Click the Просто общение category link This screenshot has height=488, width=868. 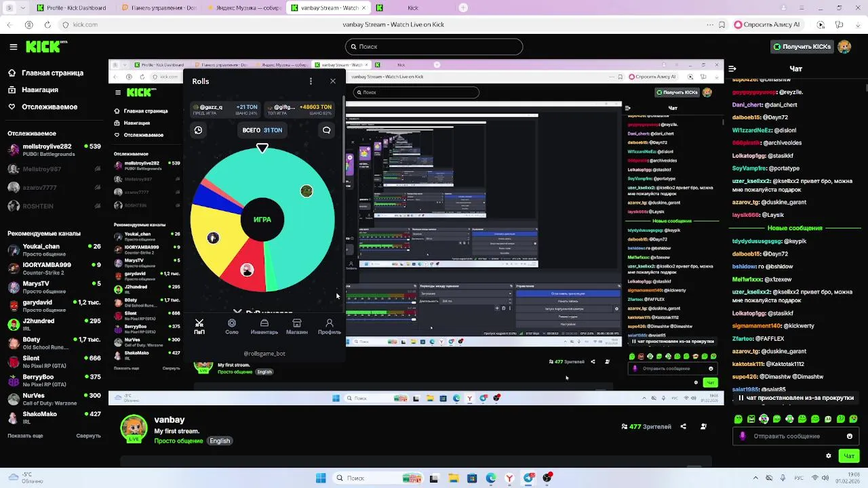click(178, 441)
